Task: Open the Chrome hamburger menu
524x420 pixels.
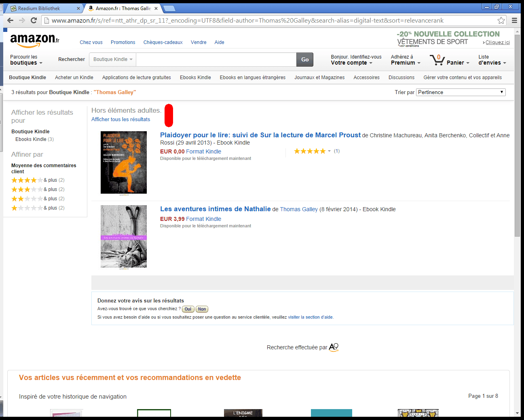Action: click(514, 21)
